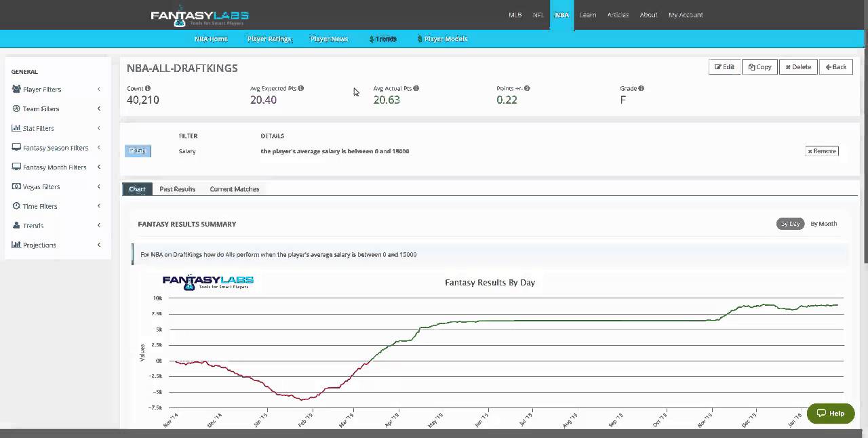Screen dimensions: 868x438
Task: Click the info icon next to Grade
Action: coord(642,88)
